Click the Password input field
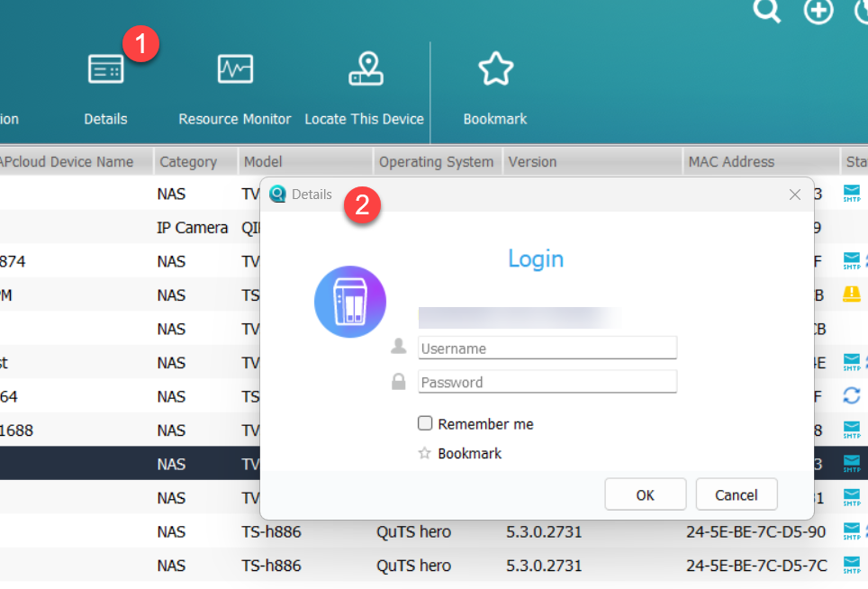Viewport: 868px width, 589px height. tap(547, 382)
